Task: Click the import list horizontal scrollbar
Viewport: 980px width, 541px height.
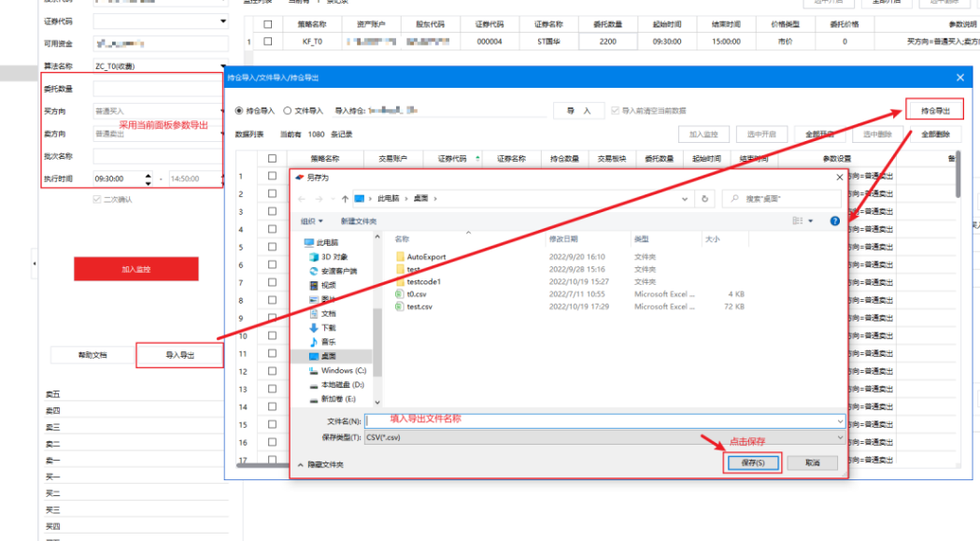Action: pyautogui.click(x=263, y=466)
